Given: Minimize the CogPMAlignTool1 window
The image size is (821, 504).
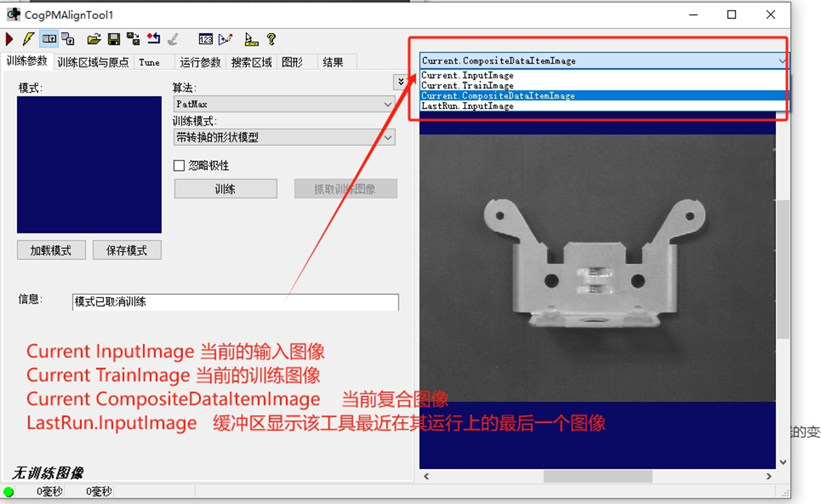Looking at the screenshot, I should click(x=693, y=14).
